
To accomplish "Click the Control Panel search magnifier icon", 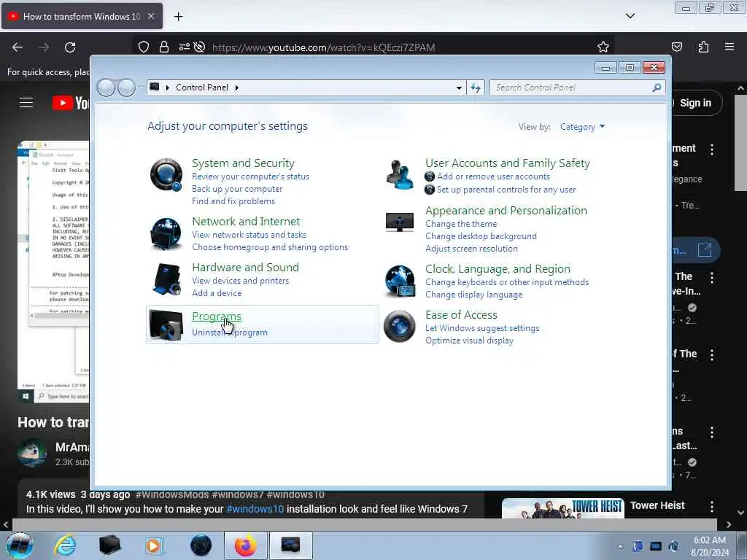I will point(657,87).
